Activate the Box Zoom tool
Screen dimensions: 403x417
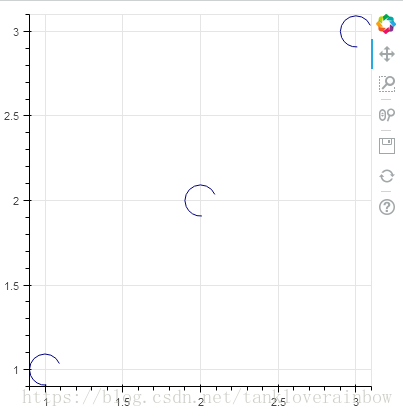387,84
